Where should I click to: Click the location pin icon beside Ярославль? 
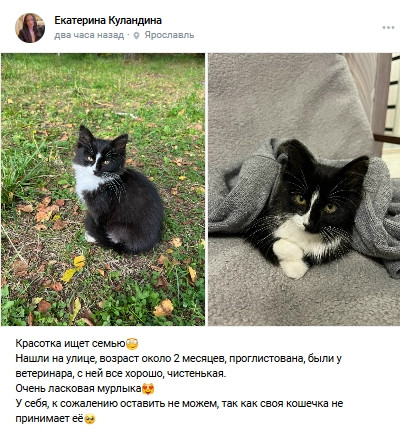136,35
